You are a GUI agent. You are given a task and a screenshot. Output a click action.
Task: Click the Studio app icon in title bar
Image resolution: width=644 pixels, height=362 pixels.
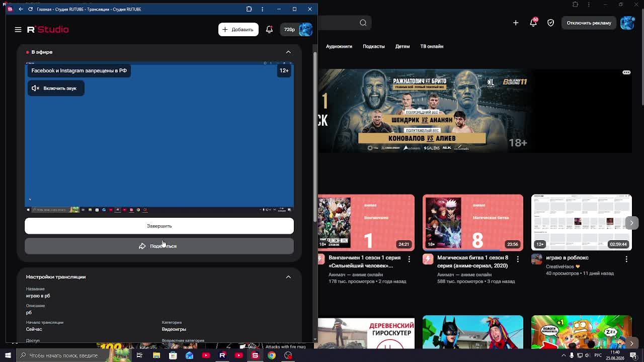pos(10,9)
